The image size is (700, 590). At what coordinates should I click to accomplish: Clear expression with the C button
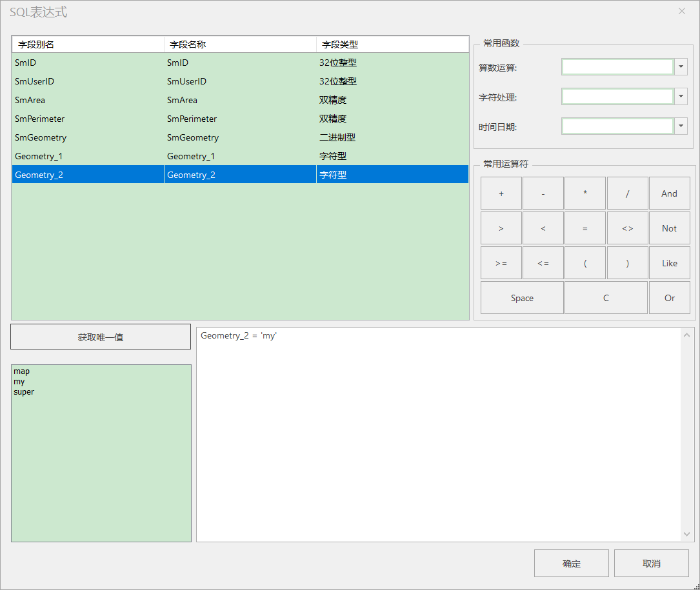pyautogui.click(x=606, y=298)
